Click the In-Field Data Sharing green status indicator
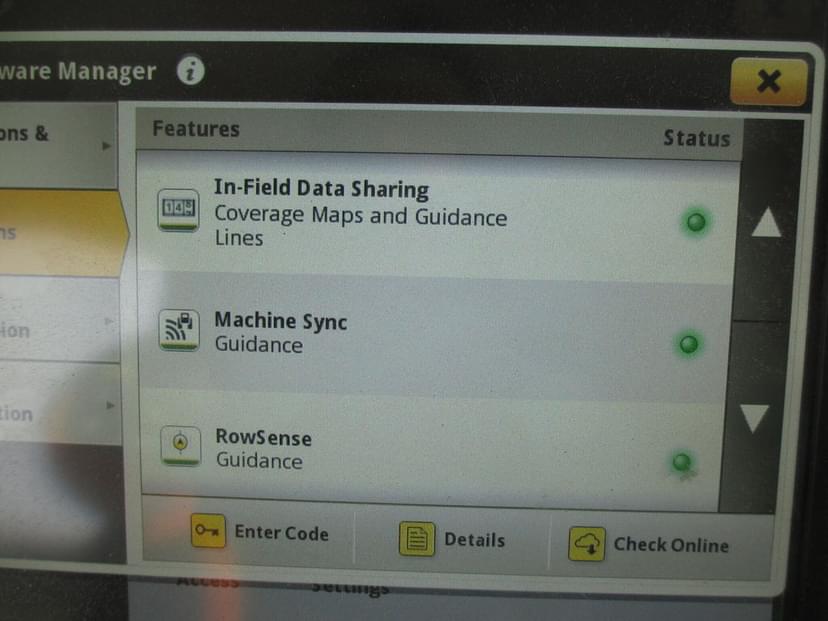 695,222
